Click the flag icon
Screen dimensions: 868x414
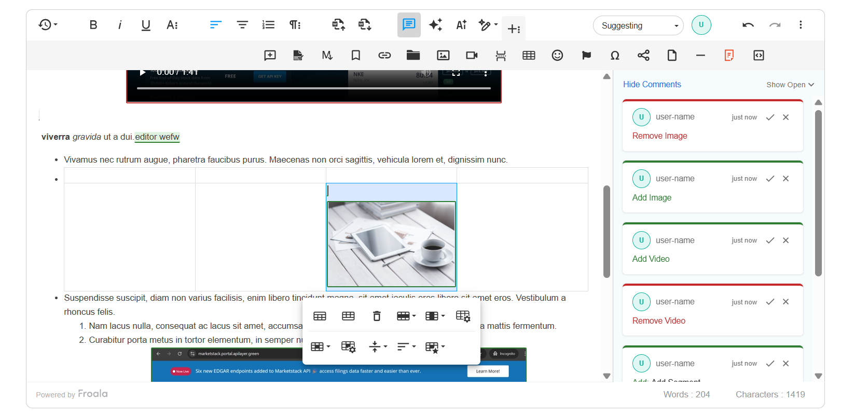[x=586, y=56]
